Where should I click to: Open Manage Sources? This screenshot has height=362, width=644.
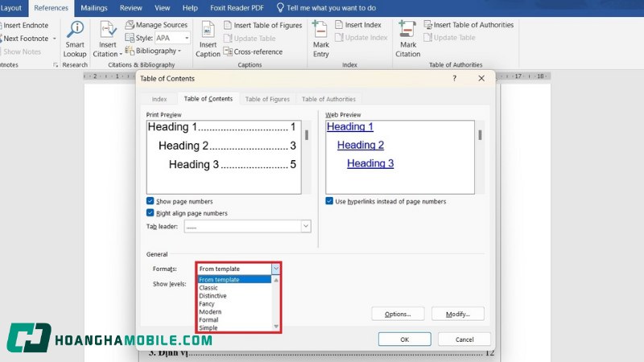pos(156,25)
